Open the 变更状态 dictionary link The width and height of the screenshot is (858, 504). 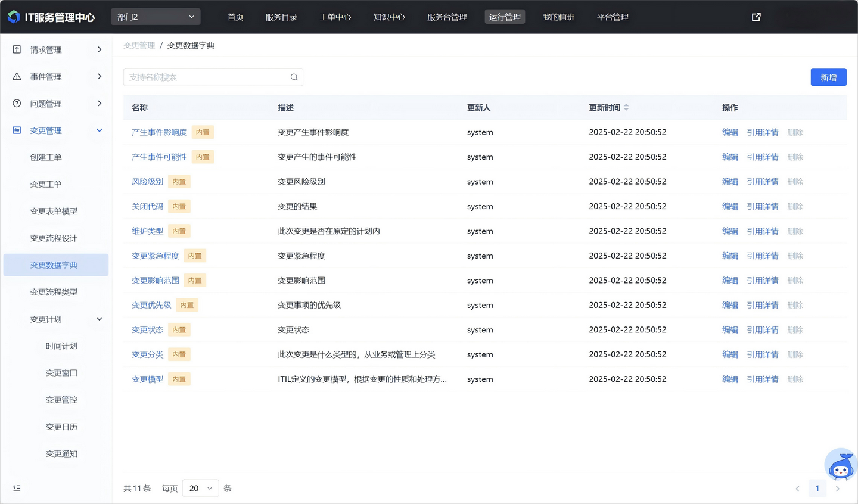(147, 330)
